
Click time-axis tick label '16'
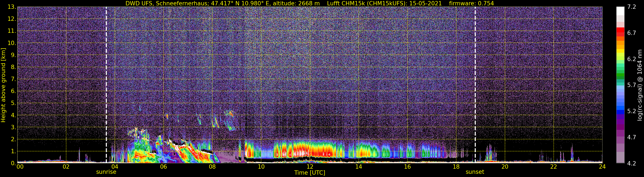[x=407, y=167]
